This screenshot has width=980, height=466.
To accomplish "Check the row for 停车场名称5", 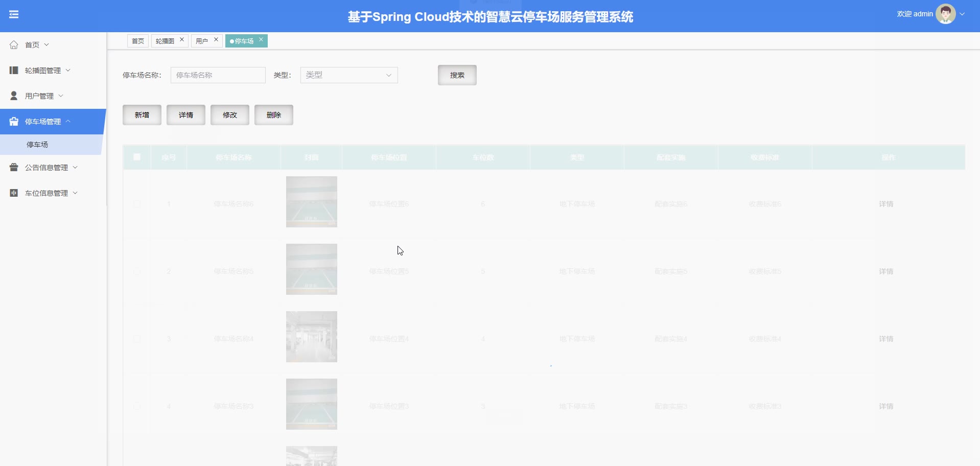I will [x=137, y=271].
